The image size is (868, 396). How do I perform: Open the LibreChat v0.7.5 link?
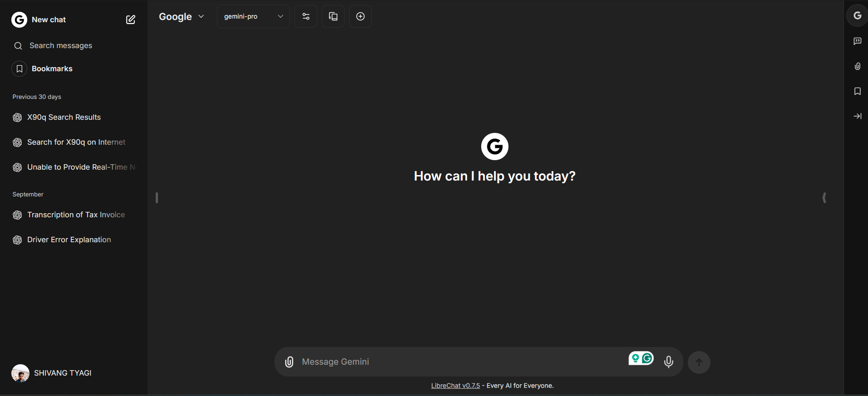pyautogui.click(x=455, y=386)
